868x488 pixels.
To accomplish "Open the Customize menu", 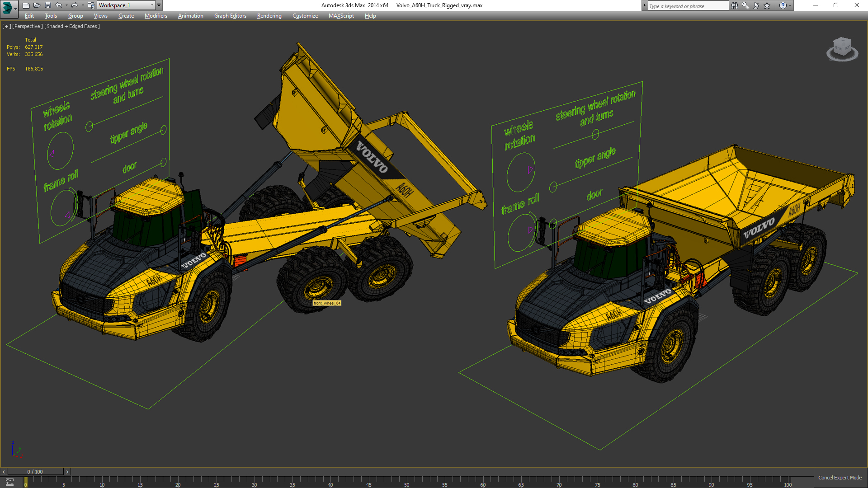I will point(305,16).
